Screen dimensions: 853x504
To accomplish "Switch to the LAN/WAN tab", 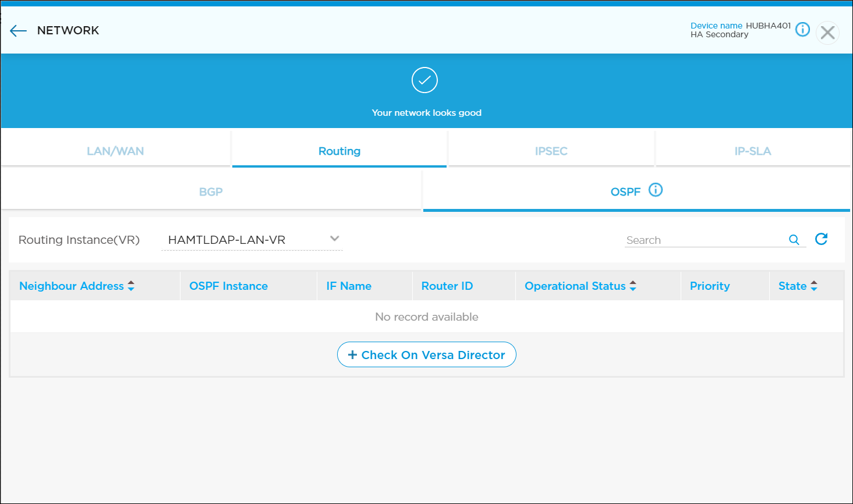I will pos(115,151).
